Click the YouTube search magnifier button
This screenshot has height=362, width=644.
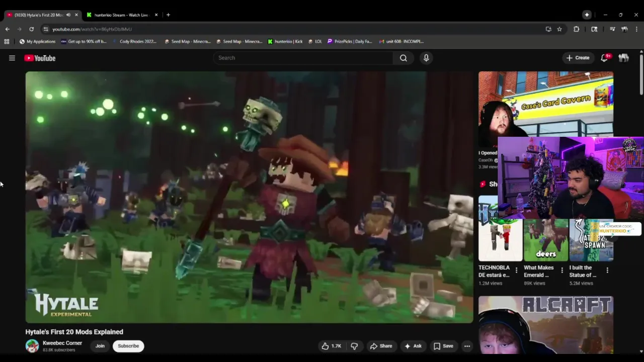pos(404,58)
